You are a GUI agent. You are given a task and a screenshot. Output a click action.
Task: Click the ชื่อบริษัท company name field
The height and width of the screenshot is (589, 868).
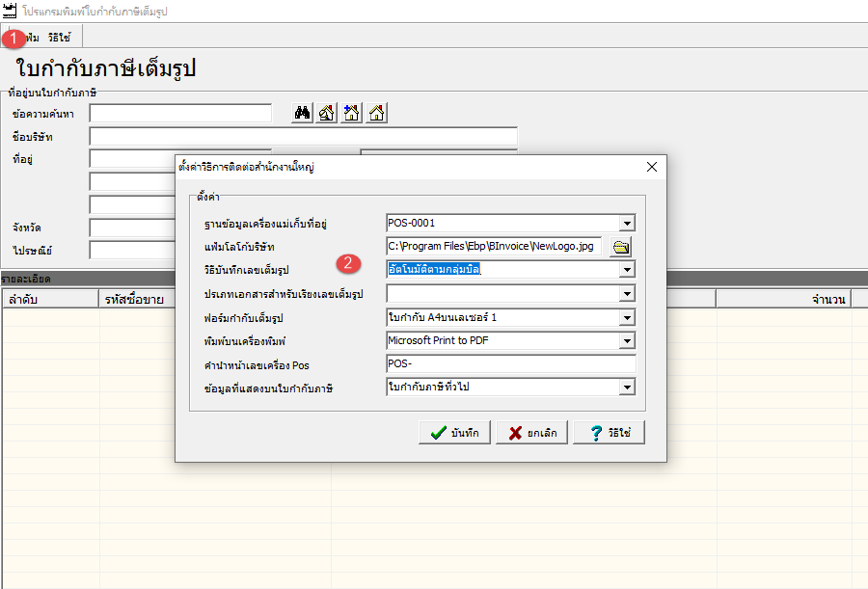coord(303,137)
